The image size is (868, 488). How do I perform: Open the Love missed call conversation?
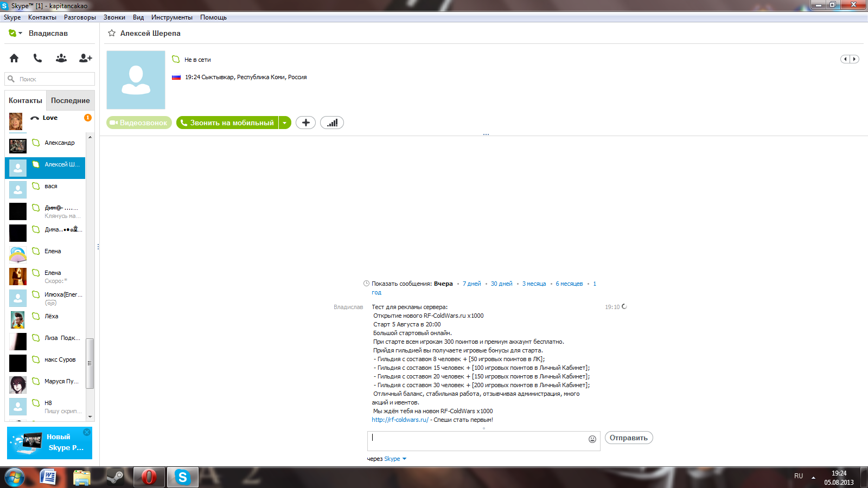pyautogui.click(x=50, y=121)
